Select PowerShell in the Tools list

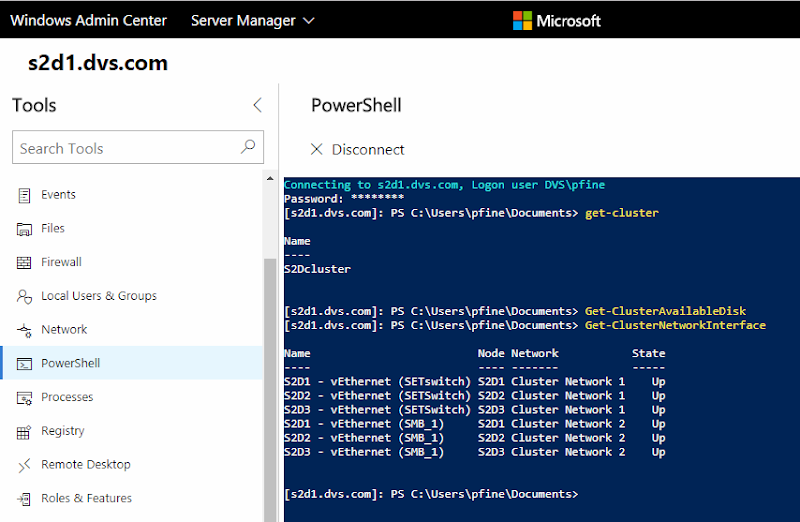[x=70, y=363]
